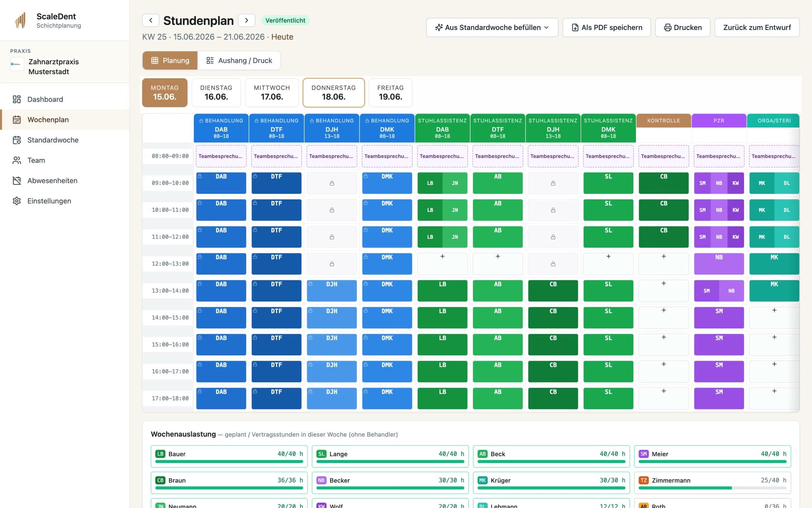
Task: Add assignment to ORGA/STERI 14:00 slot
Action: click(774, 318)
